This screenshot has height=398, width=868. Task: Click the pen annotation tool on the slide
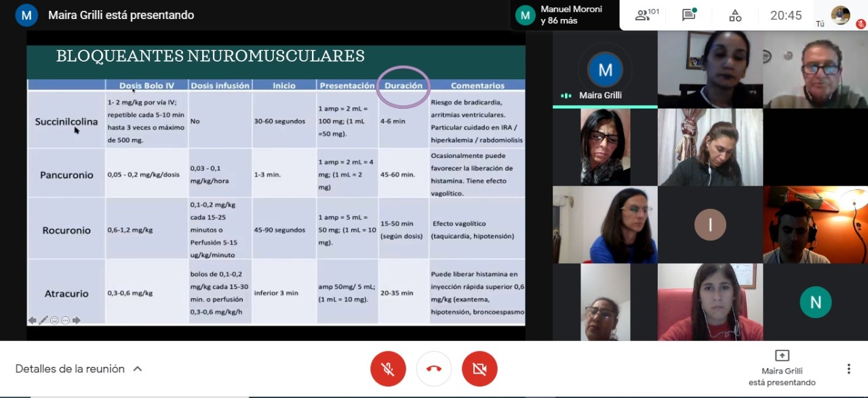click(43, 321)
